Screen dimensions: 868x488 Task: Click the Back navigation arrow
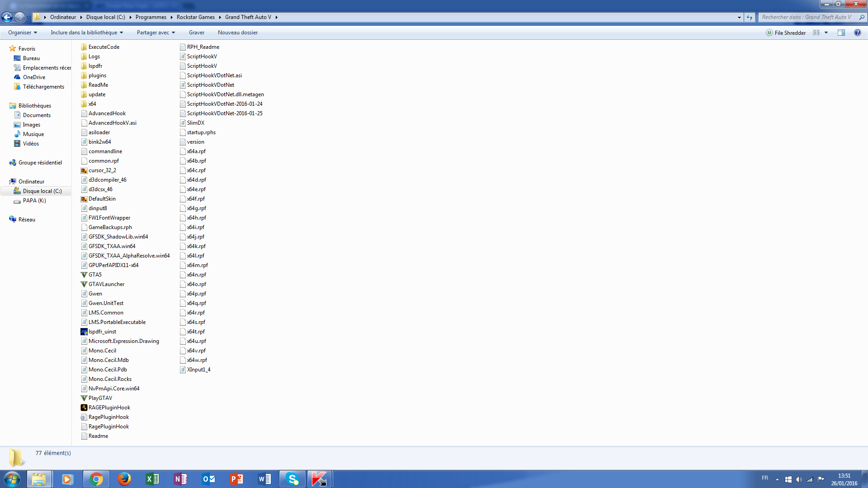[7, 17]
